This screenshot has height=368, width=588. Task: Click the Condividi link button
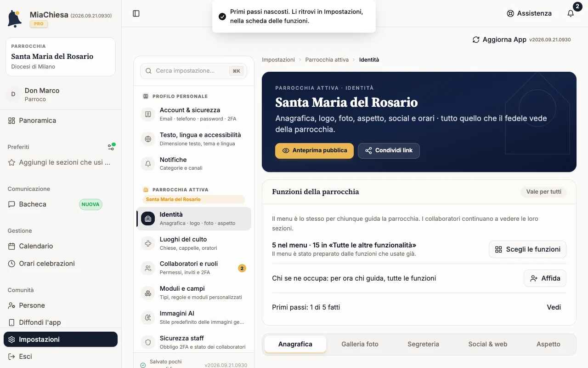[x=389, y=150]
